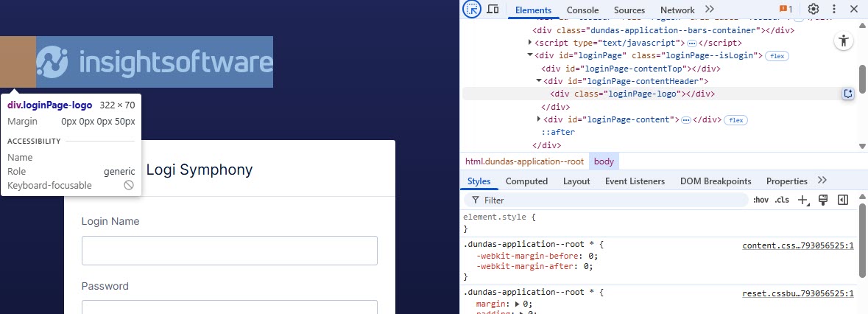Show more style pane tabs chevron
Viewport: 868px width, 314px height.
pos(822,181)
